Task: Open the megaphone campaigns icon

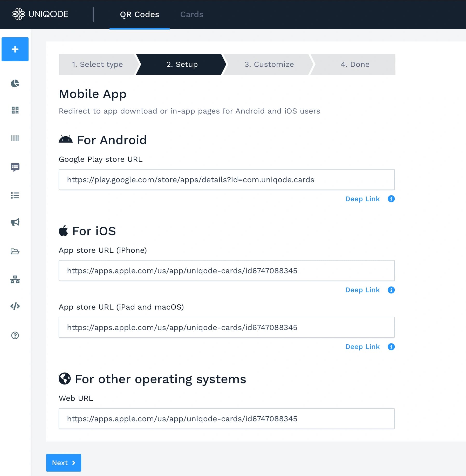Action: click(15, 222)
